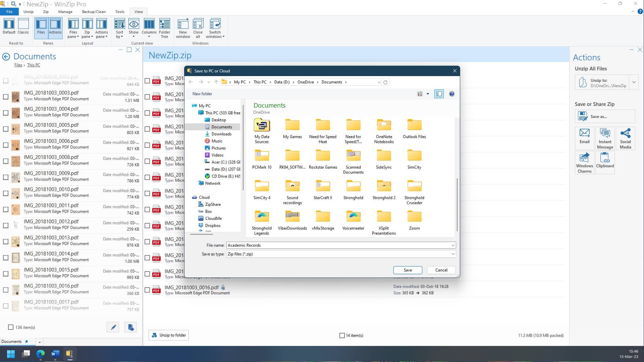Screen dimensions: 644x362
Task: Select Downloads in dialog folder tree
Action: pos(221,134)
